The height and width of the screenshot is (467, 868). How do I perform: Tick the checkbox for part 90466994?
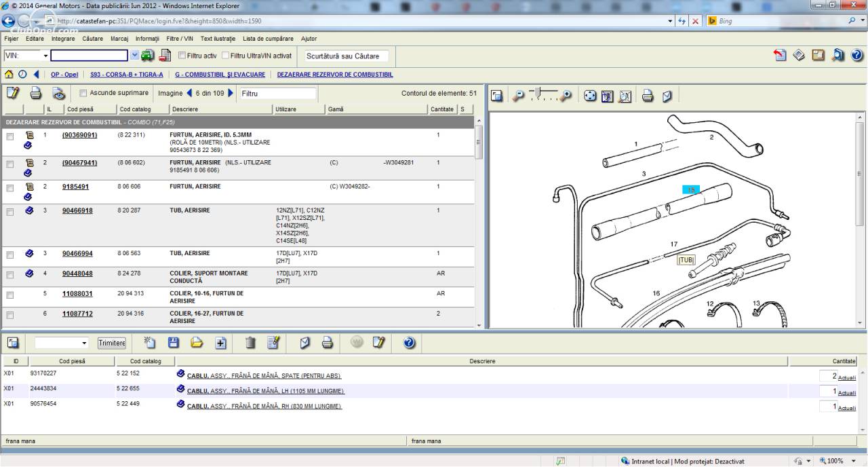(10, 255)
